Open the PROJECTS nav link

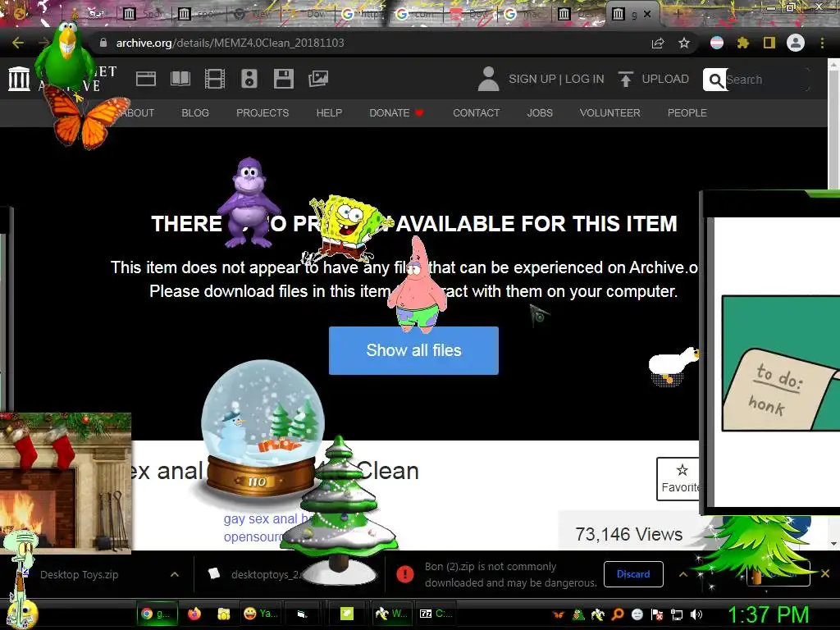(x=262, y=113)
